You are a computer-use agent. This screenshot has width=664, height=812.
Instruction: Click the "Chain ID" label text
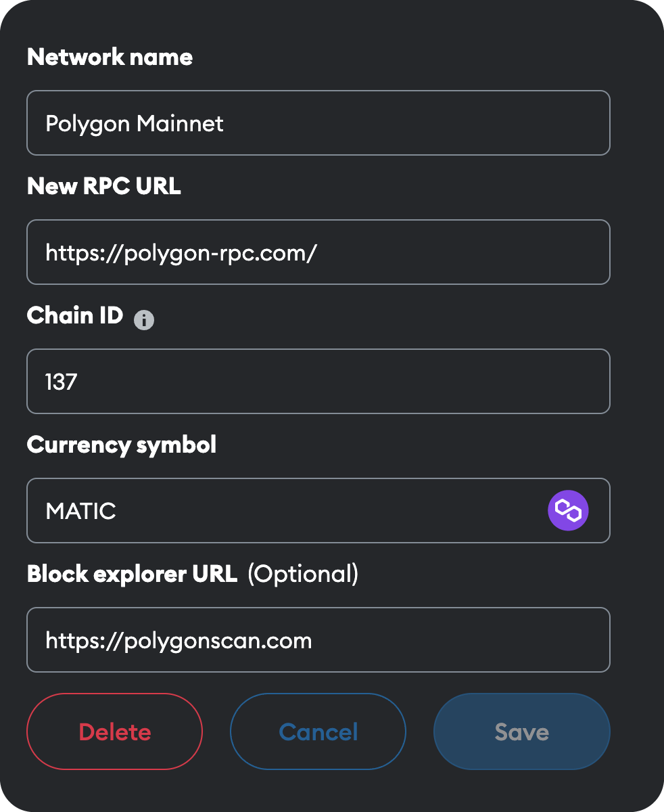click(x=74, y=315)
